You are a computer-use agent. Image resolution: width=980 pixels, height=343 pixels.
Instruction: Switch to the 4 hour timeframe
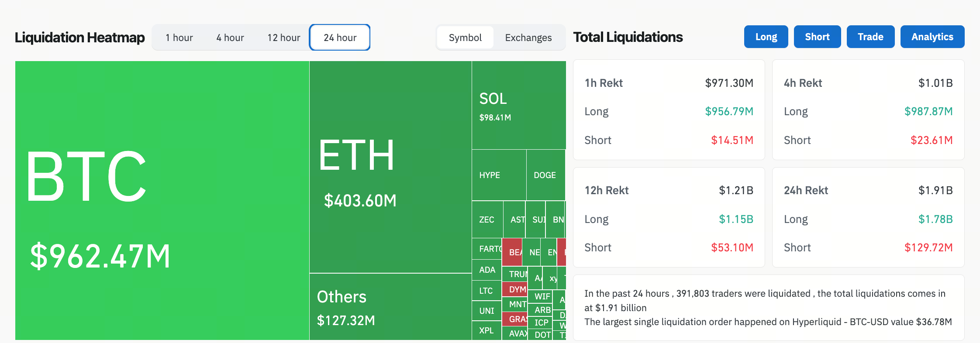[230, 38]
